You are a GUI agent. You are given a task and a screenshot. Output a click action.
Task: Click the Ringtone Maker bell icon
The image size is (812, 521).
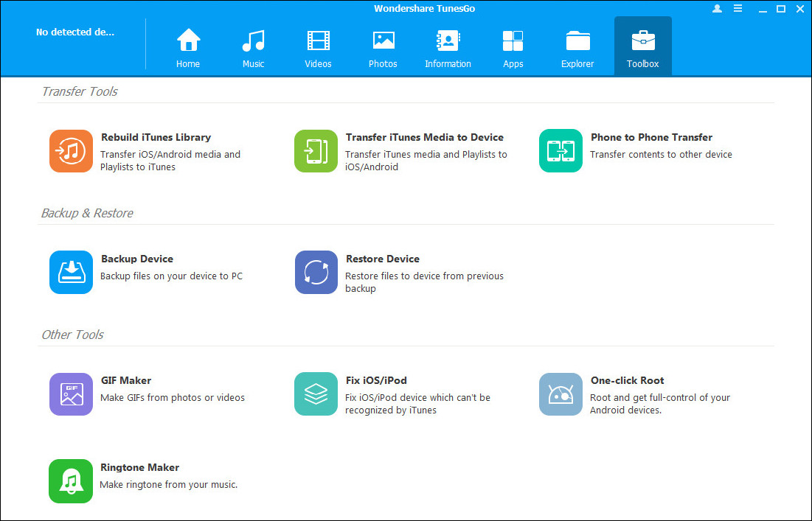click(x=71, y=481)
